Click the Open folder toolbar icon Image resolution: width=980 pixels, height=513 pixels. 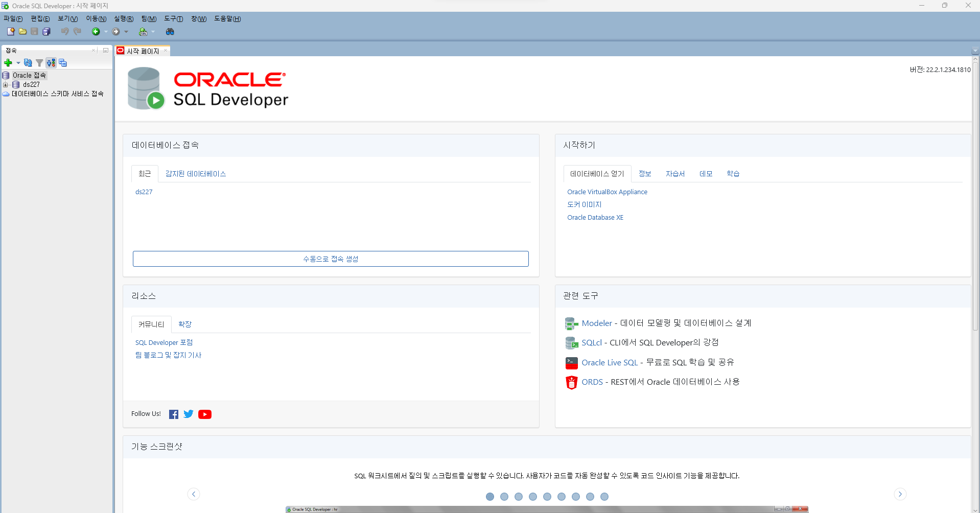(x=22, y=32)
